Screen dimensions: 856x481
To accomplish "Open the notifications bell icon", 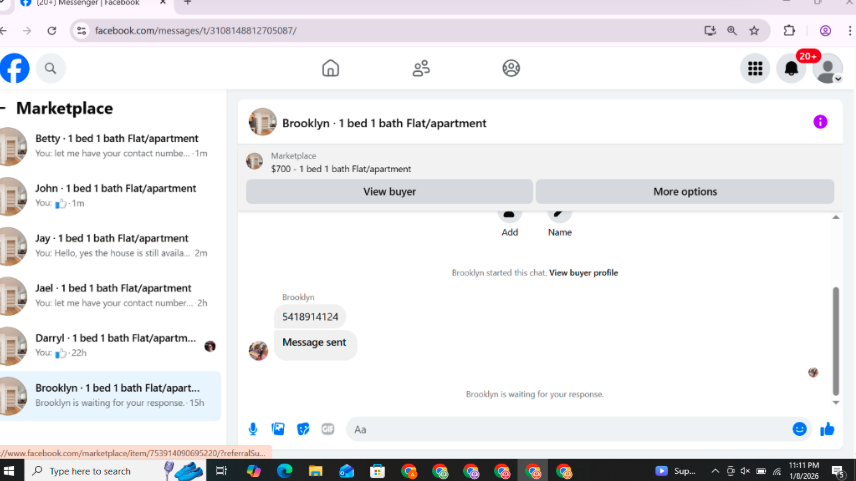I will tap(791, 68).
